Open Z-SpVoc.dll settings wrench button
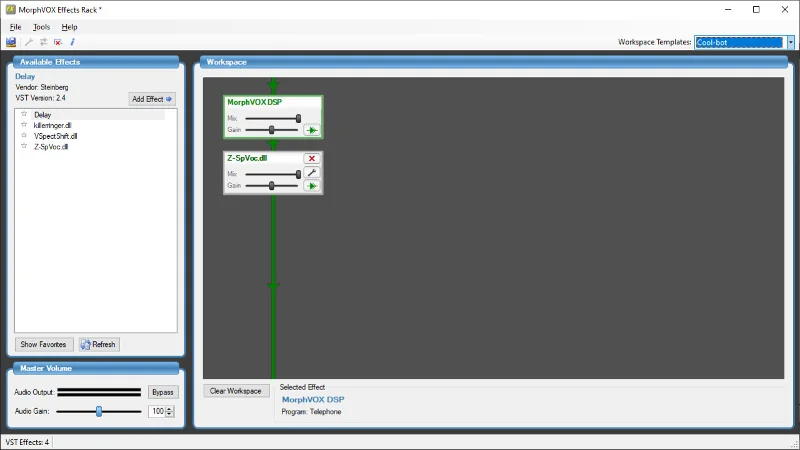The width and height of the screenshot is (800, 450). click(x=312, y=172)
